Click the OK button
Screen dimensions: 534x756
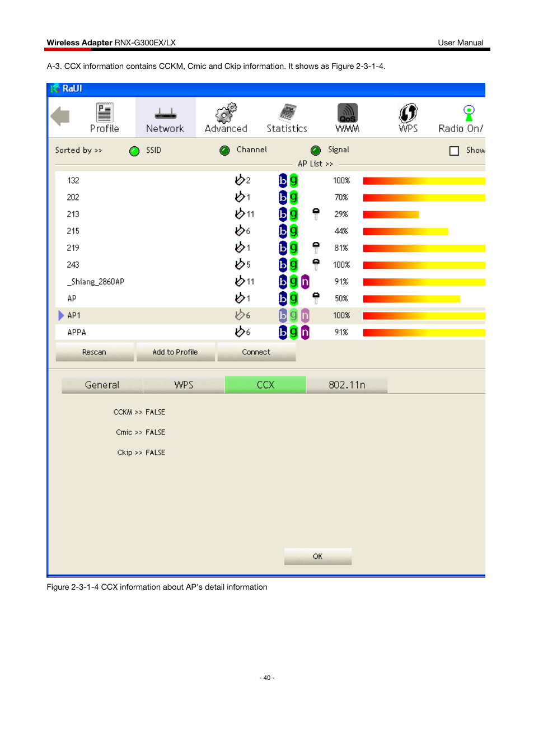click(318, 557)
